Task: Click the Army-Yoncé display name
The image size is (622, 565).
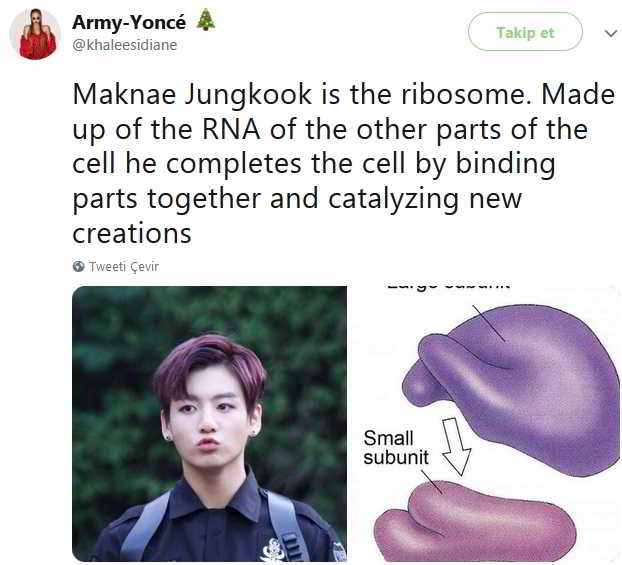Action: (x=129, y=22)
